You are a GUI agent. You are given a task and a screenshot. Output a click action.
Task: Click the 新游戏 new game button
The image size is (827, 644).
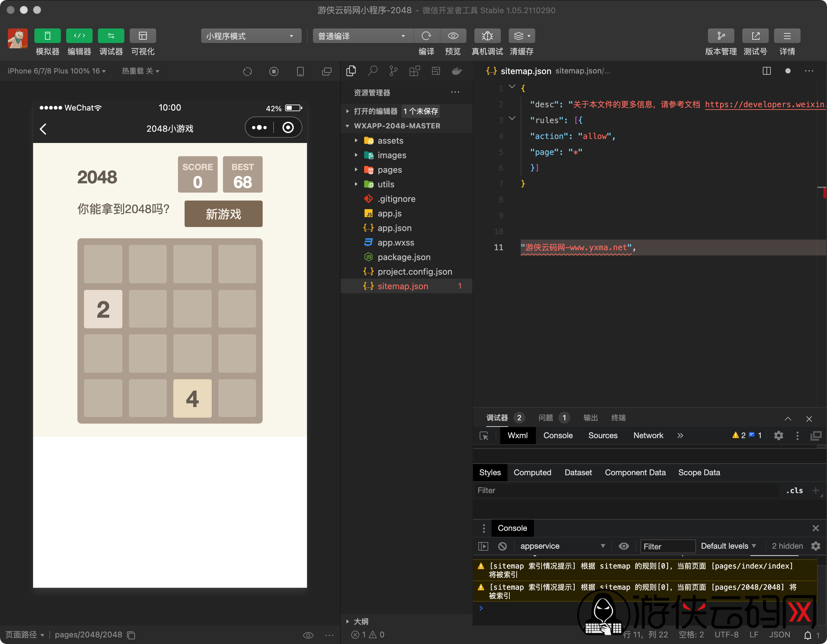223,214
